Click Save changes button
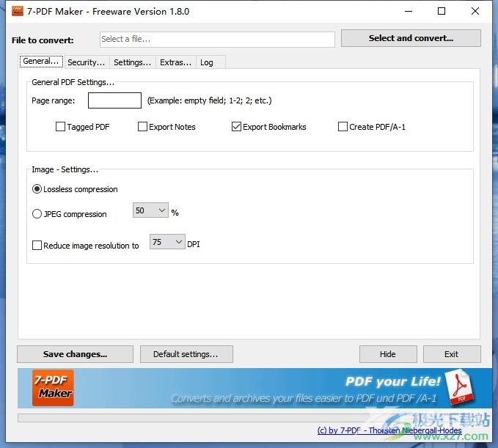The height and width of the screenshot is (448, 498). [75, 354]
